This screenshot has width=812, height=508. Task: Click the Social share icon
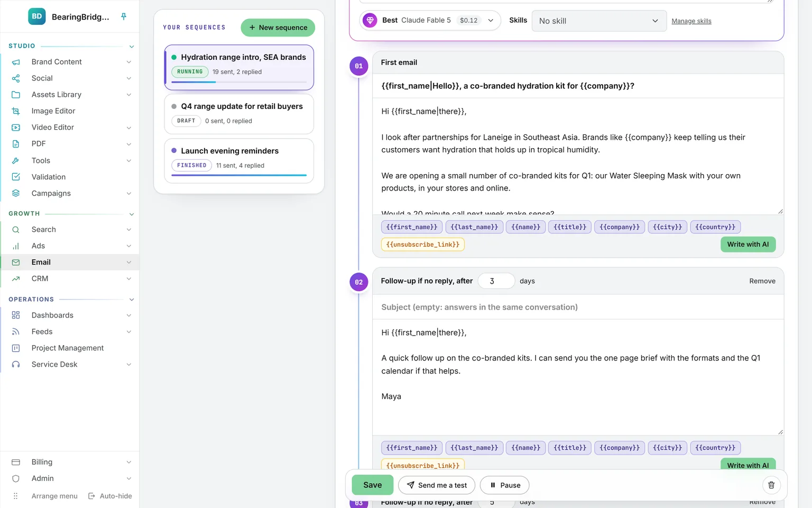16,78
